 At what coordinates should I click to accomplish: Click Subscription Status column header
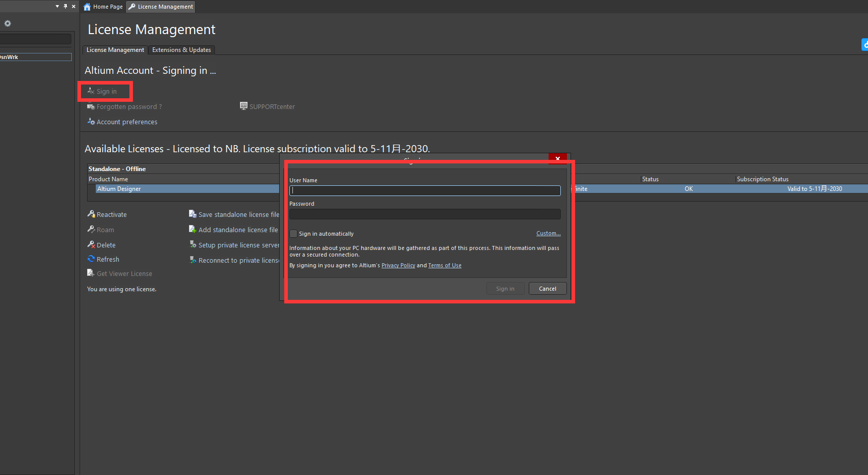(x=763, y=179)
